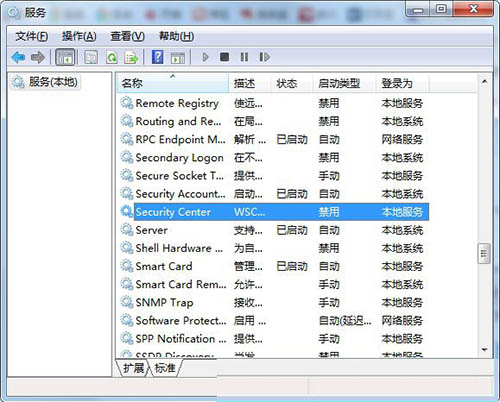Click the Restart service icon
The width and height of the screenshot is (500, 402).
tap(264, 57)
